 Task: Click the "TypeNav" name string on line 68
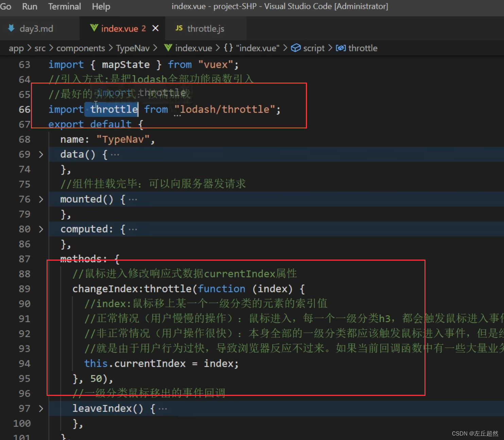[123, 139]
